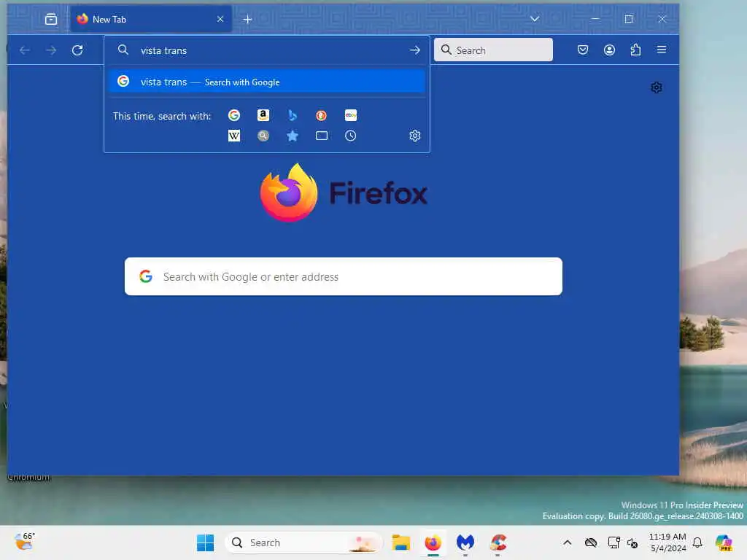Open a new tab with the plus button
The image size is (747, 560).
click(248, 19)
